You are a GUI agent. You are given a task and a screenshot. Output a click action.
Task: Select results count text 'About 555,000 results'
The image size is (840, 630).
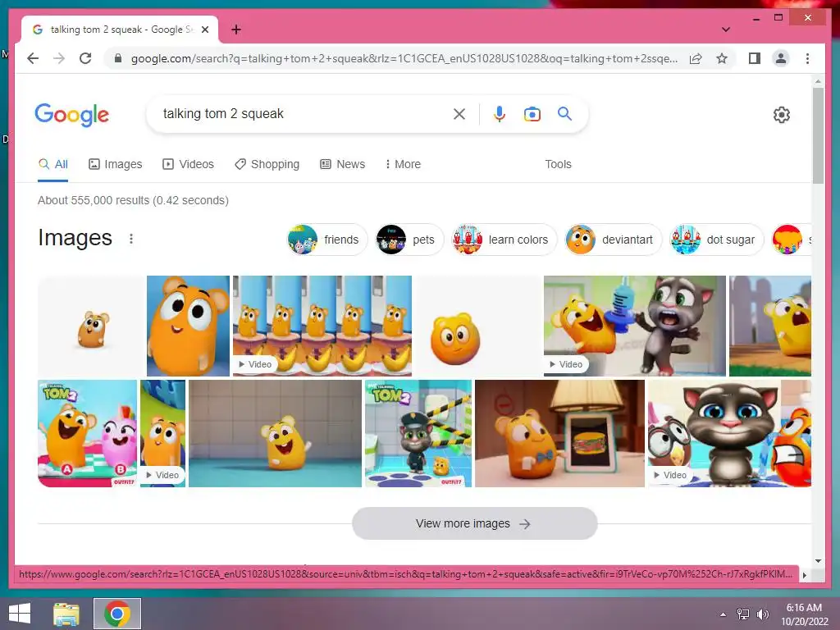94,200
